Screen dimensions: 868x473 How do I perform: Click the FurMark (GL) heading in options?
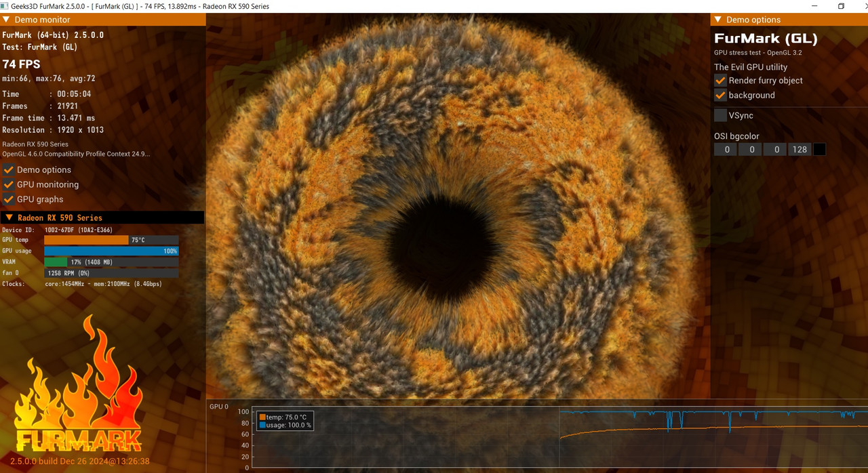766,39
